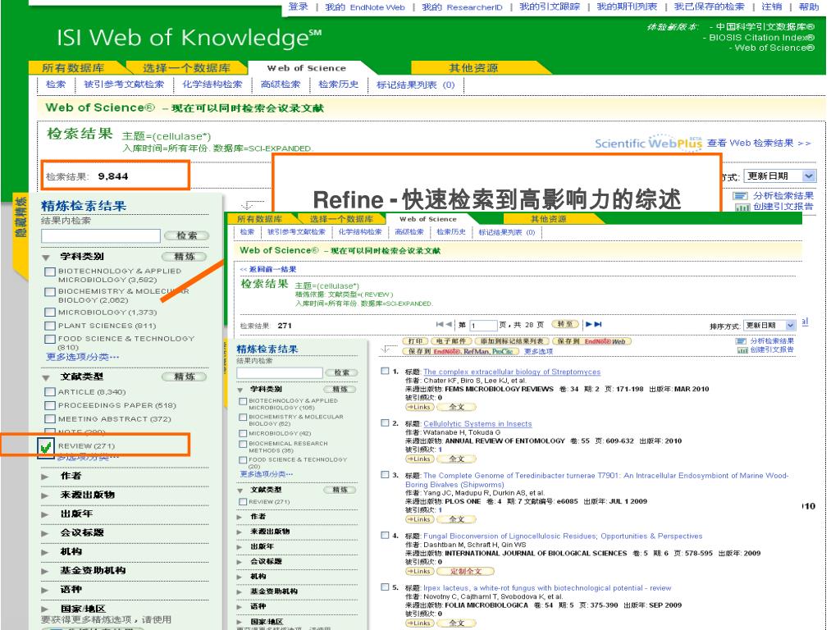Switch to 所有数据库 tab on background page

[73, 68]
